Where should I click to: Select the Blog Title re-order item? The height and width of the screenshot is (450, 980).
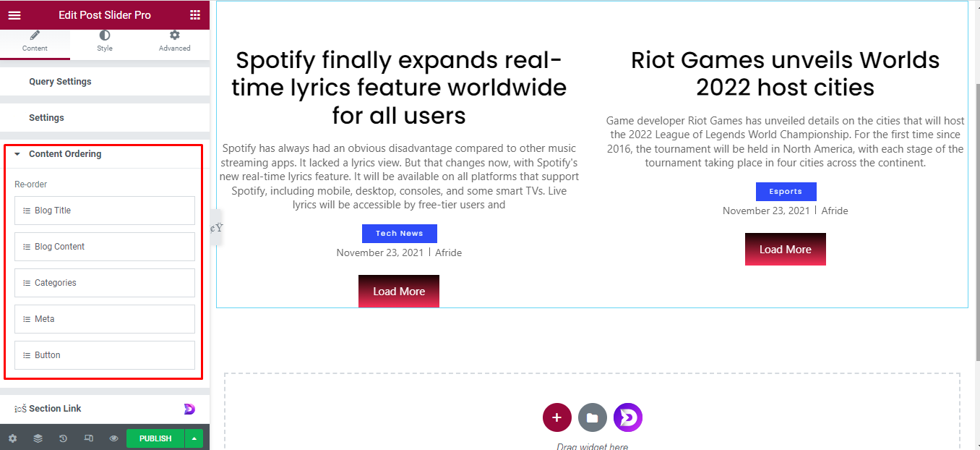pyautogui.click(x=105, y=211)
